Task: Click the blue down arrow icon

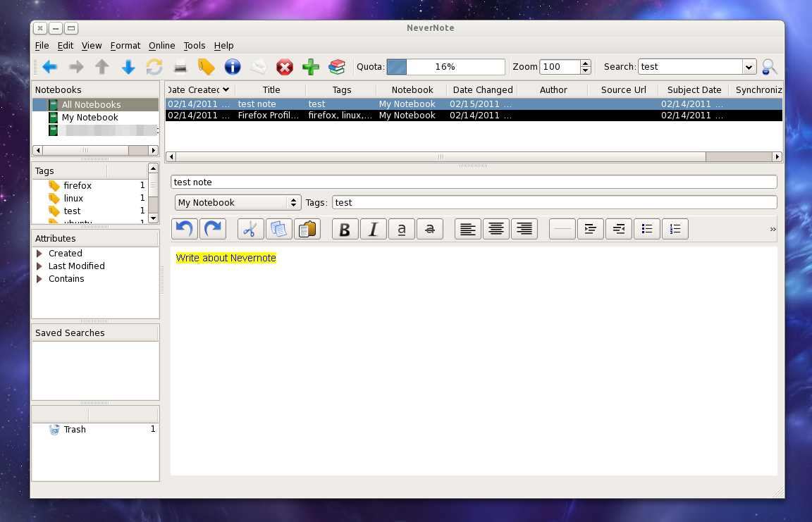Action: tap(128, 67)
